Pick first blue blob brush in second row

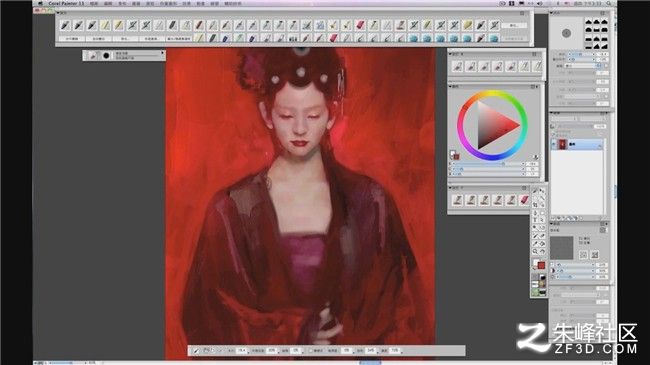tap(413, 39)
